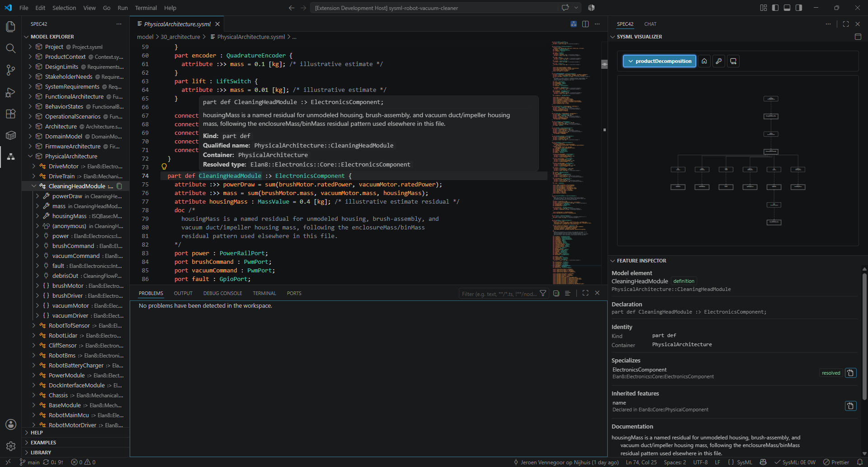868x467 pixels.
Task: Expand the EXAMPLES section
Action: (43, 443)
